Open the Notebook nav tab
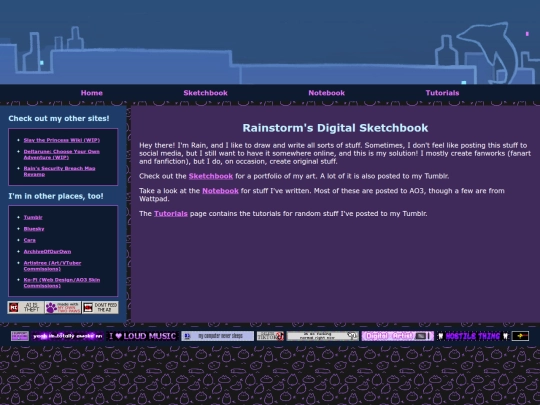The image size is (540, 405). (326, 93)
